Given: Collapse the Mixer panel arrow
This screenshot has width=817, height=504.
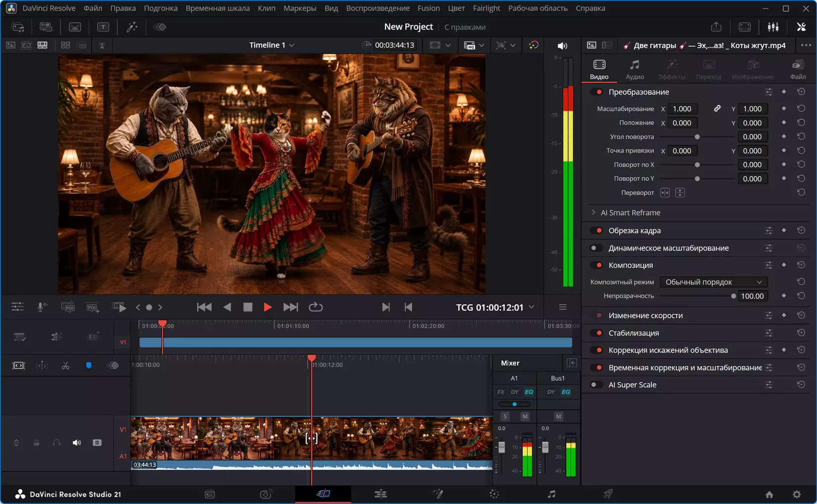Looking at the screenshot, I should coord(572,363).
